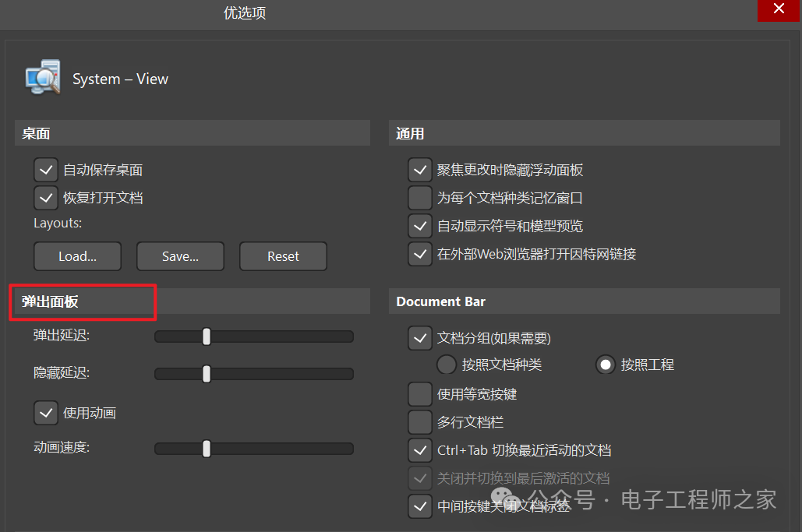
Task: Toggle Ctrl+Tab 切换最近活动的文档 checkbox
Action: (420, 450)
